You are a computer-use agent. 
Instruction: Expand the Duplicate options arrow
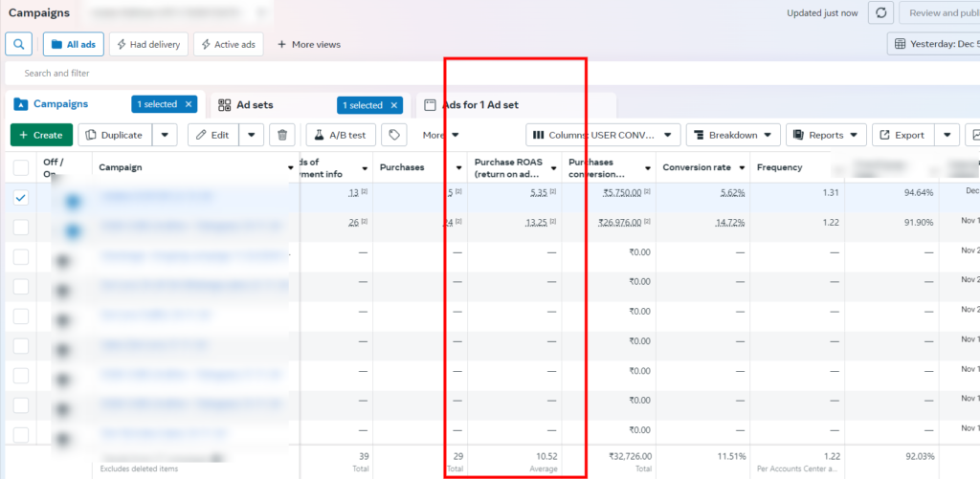(x=165, y=135)
